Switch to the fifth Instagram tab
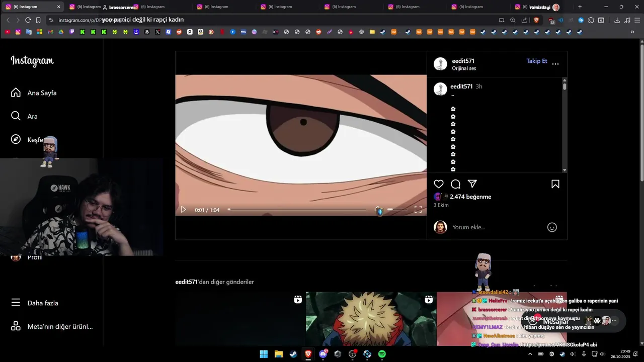Viewport: 644px width, 362px height. tap(287, 7)
